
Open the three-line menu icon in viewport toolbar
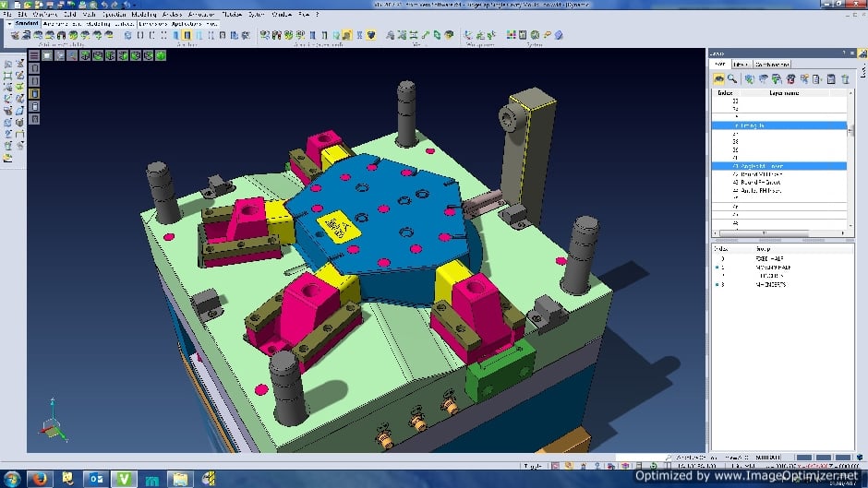click(x=35, y=55)
